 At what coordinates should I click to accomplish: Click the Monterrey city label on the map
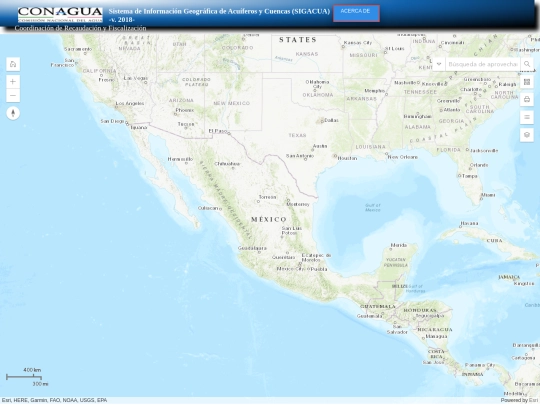tap(298, 204)
